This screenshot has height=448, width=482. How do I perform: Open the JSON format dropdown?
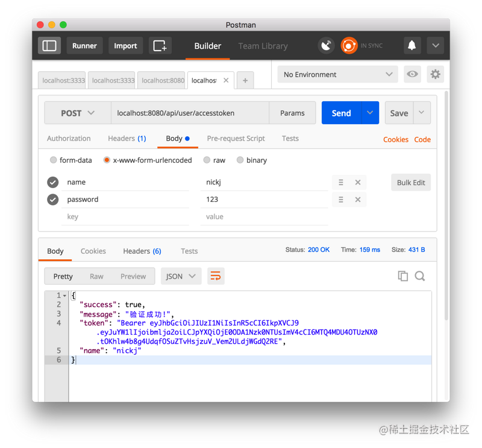click(x=181, y=276)
